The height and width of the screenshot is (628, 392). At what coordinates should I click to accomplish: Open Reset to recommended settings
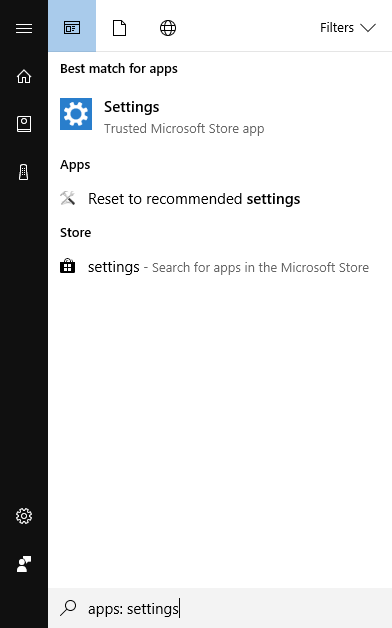[219, 199]
